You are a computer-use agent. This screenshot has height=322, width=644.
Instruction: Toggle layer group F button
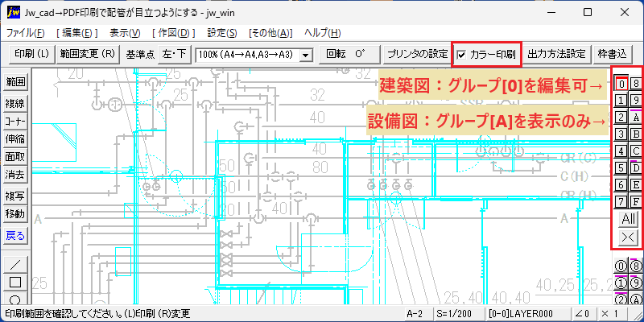(x=636, y=202)
